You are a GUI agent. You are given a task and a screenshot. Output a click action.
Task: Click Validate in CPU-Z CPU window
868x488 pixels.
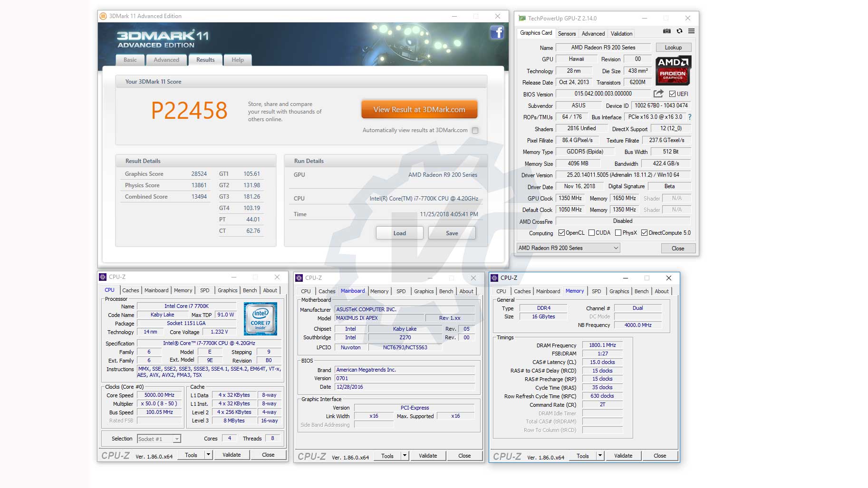point(231,455)
